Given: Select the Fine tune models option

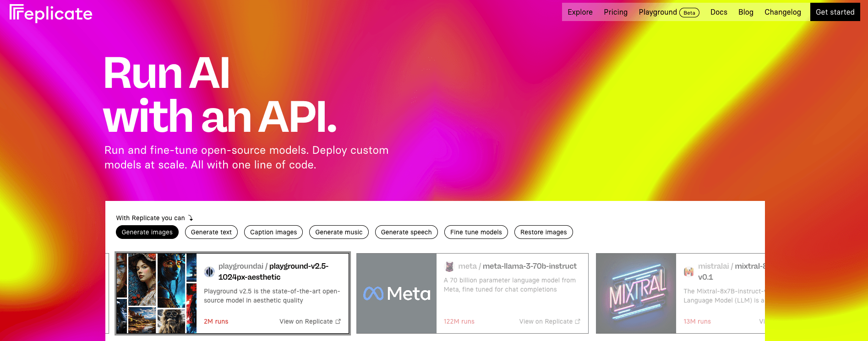Looking at the screenshot, I should pos(476,232).
